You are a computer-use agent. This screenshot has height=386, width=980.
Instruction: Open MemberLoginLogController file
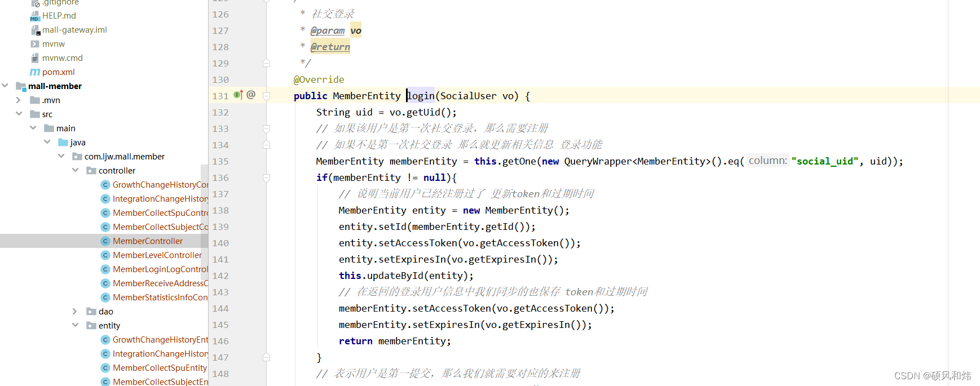coord(160,269)
